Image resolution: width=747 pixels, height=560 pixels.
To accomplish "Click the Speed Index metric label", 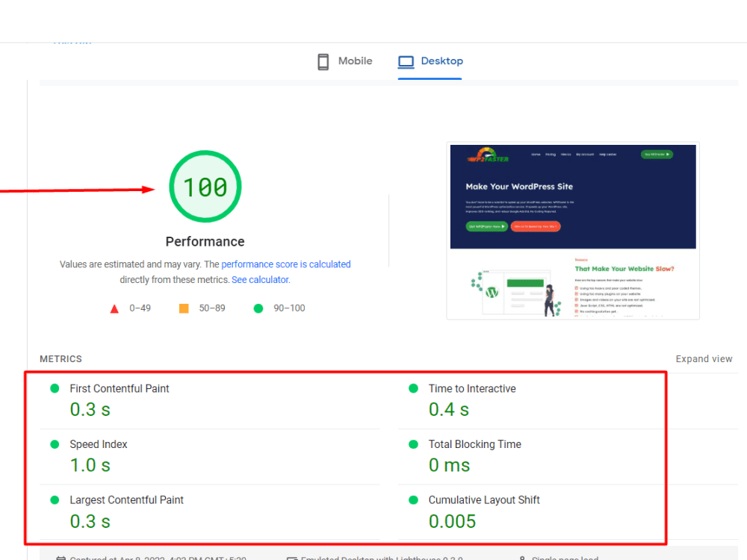I will [x=99, y=444].
